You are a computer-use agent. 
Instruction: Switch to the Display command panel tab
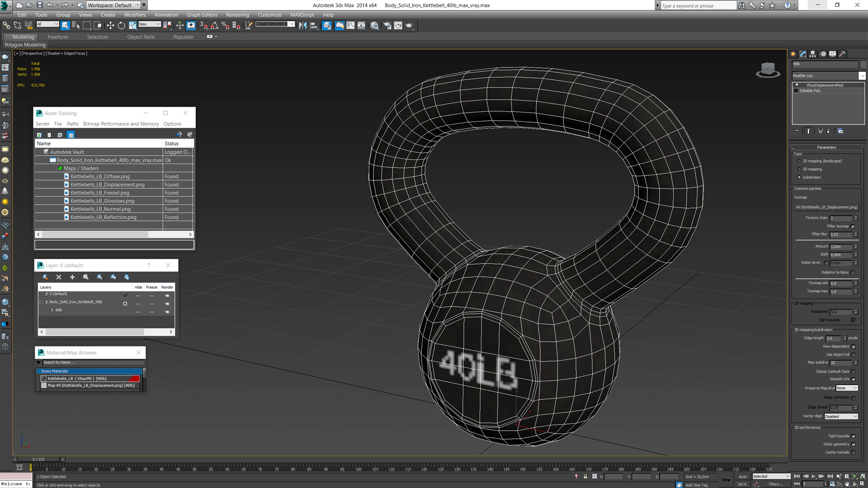pyautogui.click(x=833, y=54)
